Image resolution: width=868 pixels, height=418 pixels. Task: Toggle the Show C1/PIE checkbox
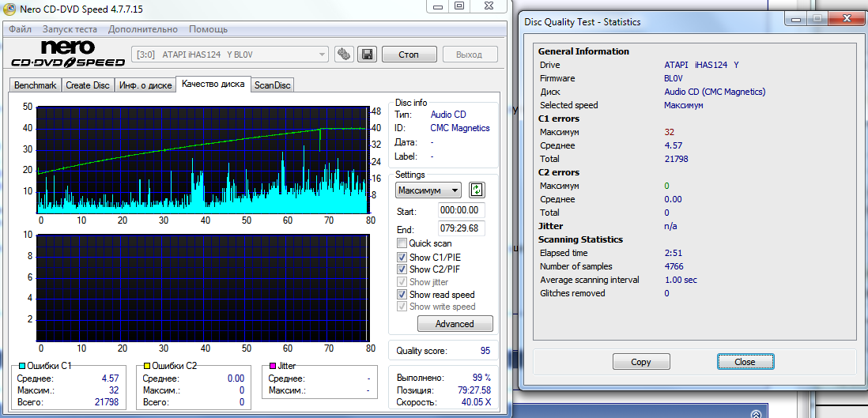pos(402,257)
